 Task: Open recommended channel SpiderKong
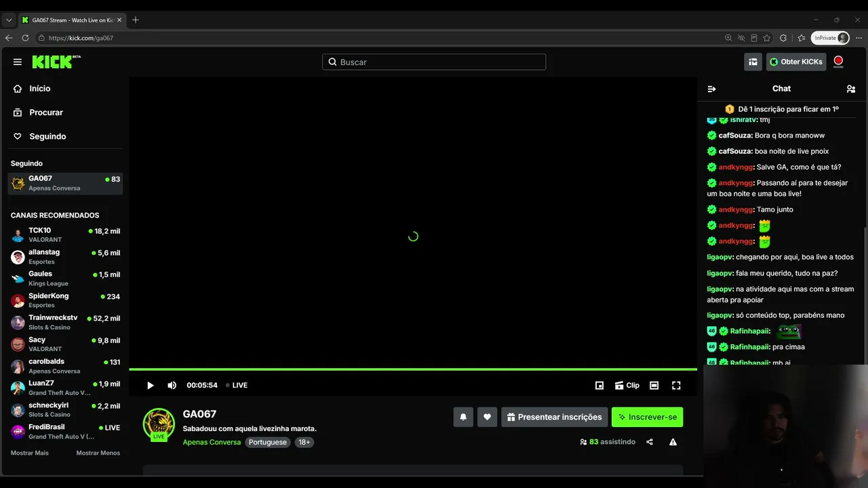[65, 300]
